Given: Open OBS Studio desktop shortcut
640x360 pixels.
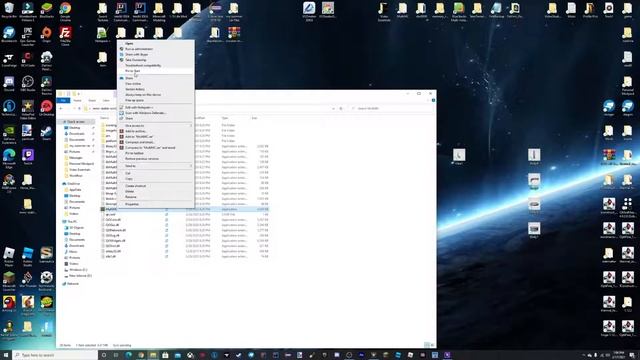Looking at the screenshot, I should (28, 84).
